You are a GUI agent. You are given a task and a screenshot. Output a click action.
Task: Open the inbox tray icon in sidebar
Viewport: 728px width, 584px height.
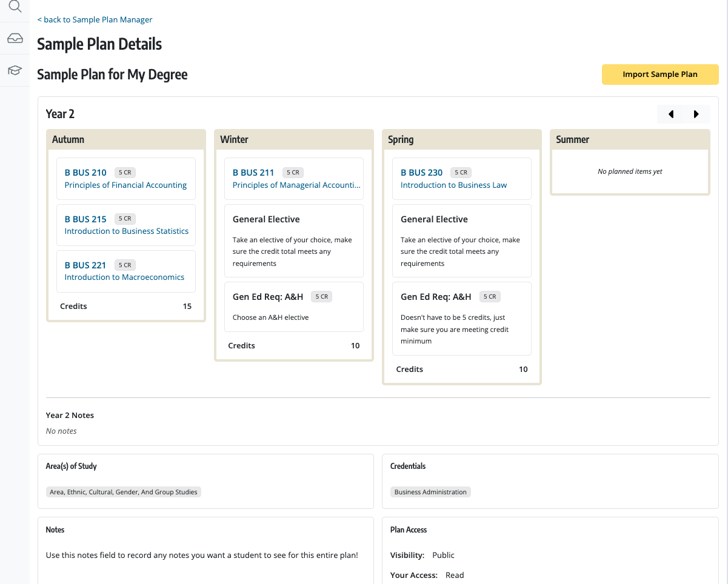pyautogui.click(x=15, y=39)
